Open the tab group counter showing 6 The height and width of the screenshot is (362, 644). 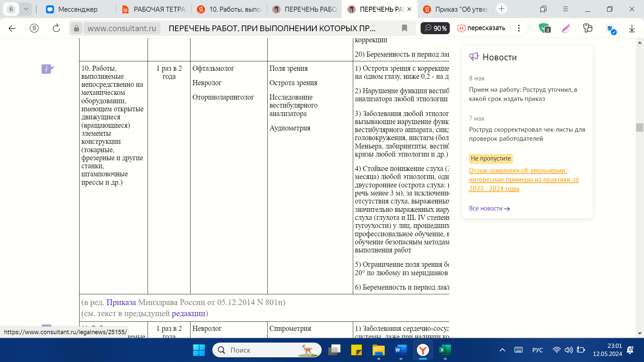(x=11, y=9)
